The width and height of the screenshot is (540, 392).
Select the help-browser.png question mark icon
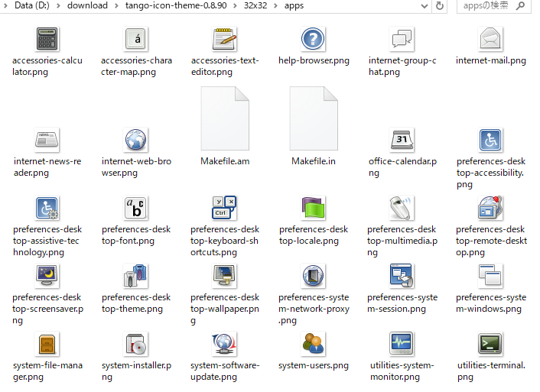point(313,39)
